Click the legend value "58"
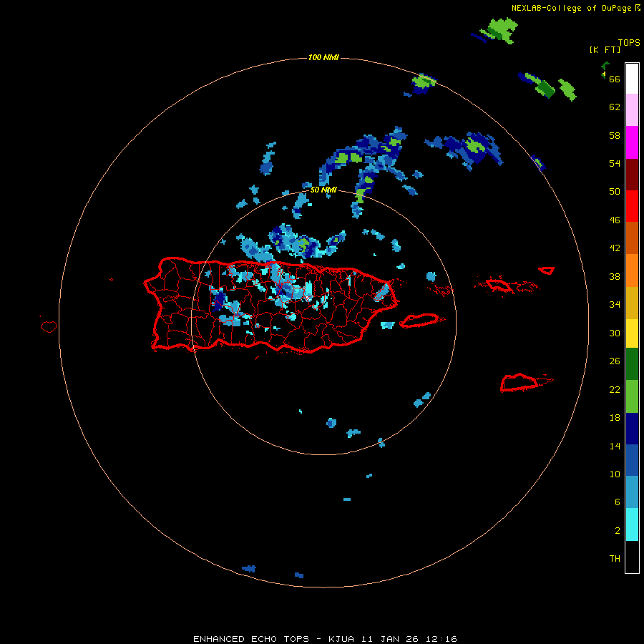Viewport: 644px width, 644px height. (615, 135)
